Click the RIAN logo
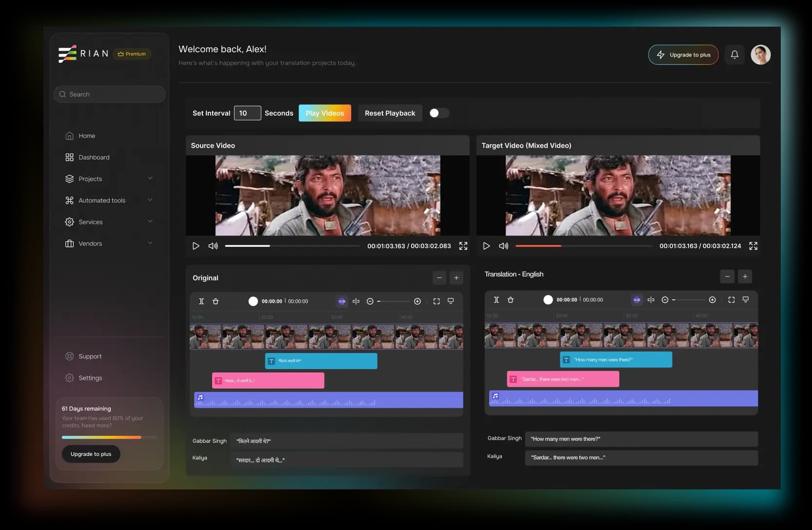Screen dimensions: 812x530 click(83, 54)
